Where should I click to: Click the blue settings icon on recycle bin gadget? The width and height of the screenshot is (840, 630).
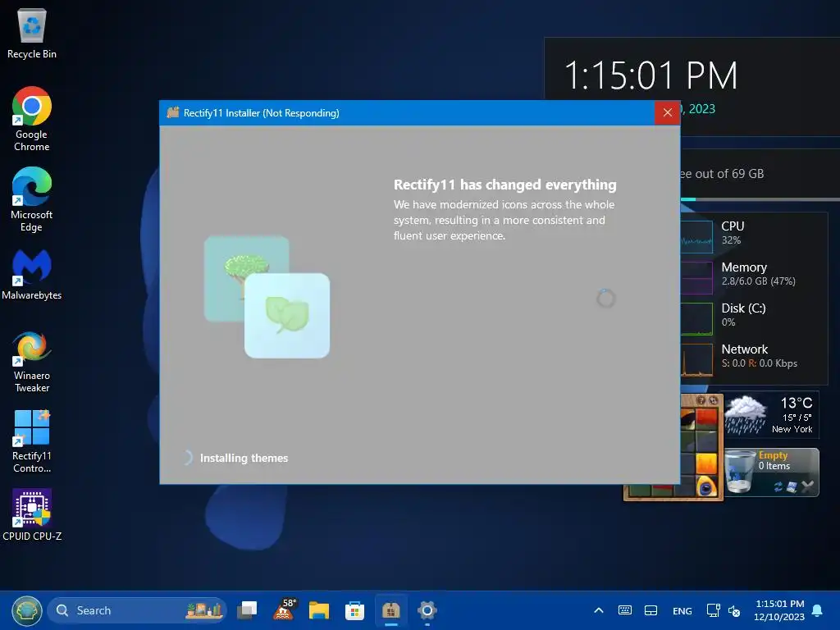pyautogui.click(x=792, y=486)
